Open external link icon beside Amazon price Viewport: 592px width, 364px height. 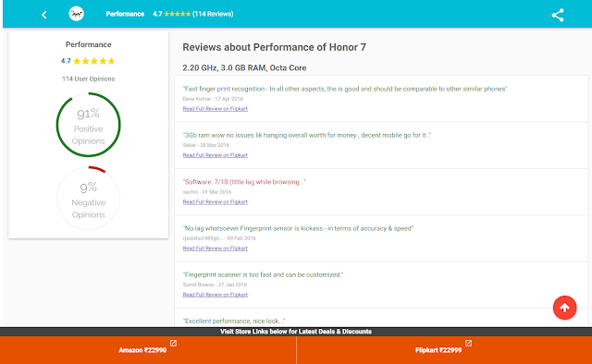173,344
